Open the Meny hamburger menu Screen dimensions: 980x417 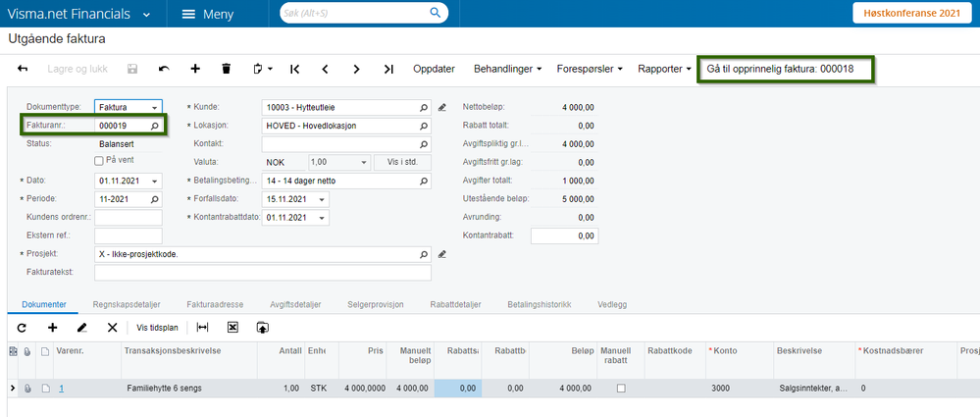[207, 14]
